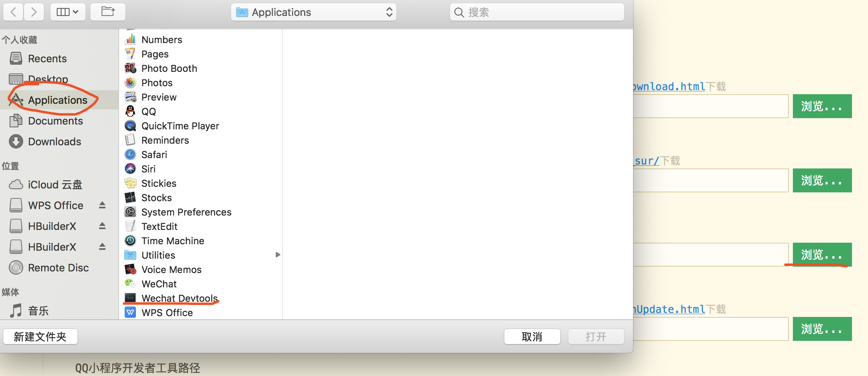868x376 pixels.
Task: Select the Stocks app icon
Action: 130,198
